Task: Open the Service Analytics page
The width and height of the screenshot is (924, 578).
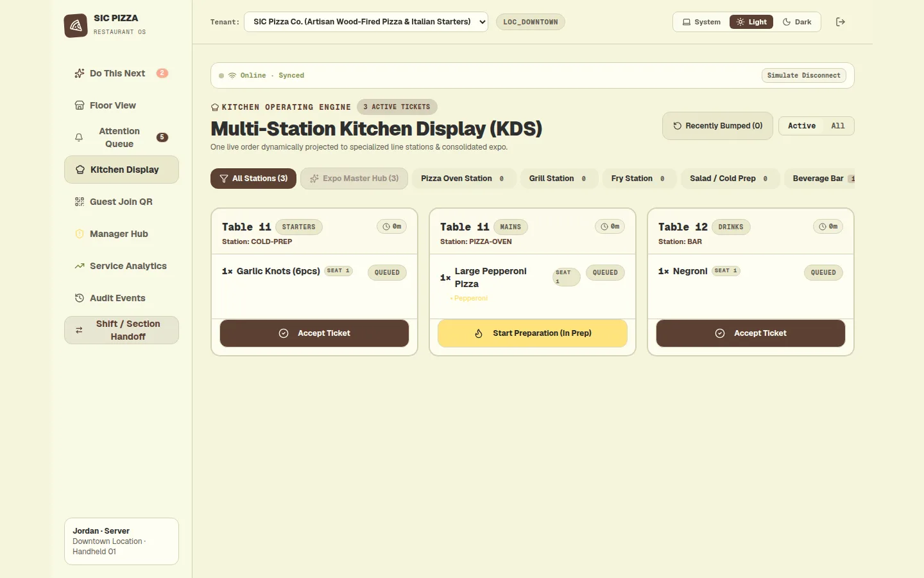Action: [x=121, y=266]
